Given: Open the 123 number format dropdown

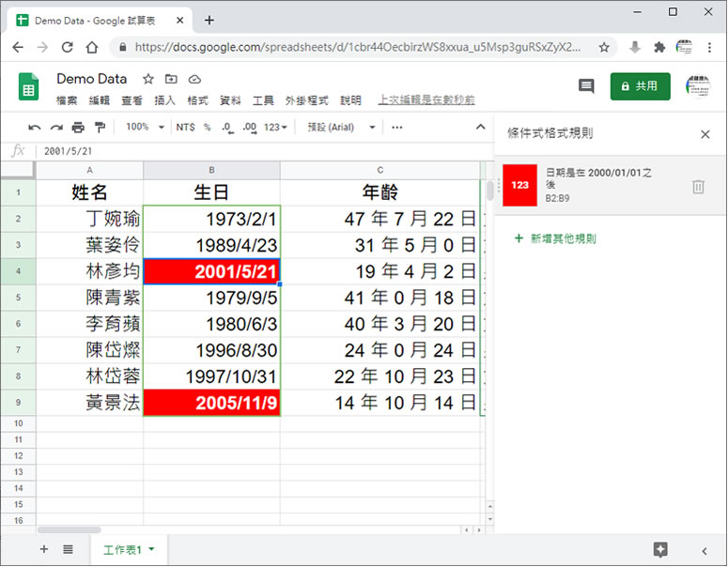Looking at the screenshot, I should pos(275,127).
